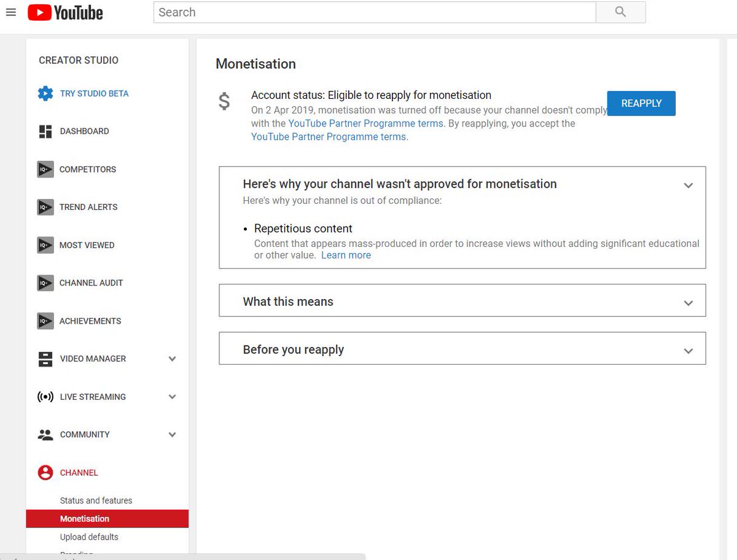Click the 'Repetitious content' bullet text

coord(303,228)
